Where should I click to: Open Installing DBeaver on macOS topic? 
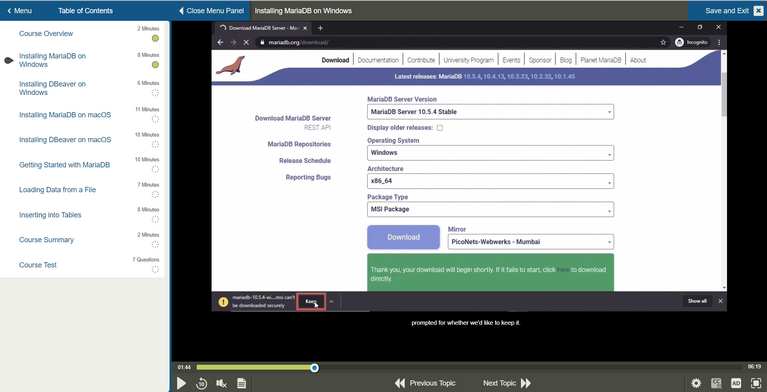tap(65, 140)
